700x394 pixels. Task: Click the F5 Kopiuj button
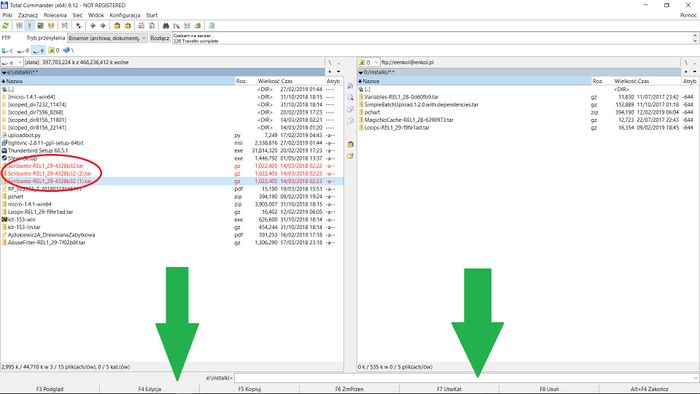pos(250,389)
